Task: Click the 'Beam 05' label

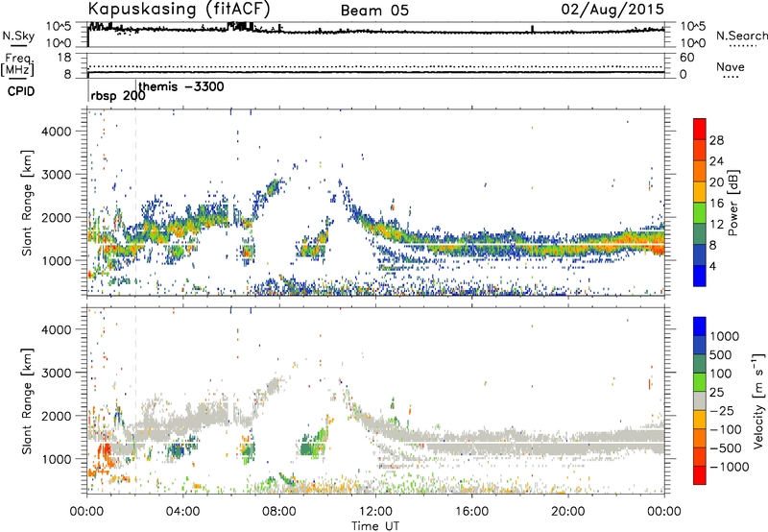Action: (x=374, y=11)
